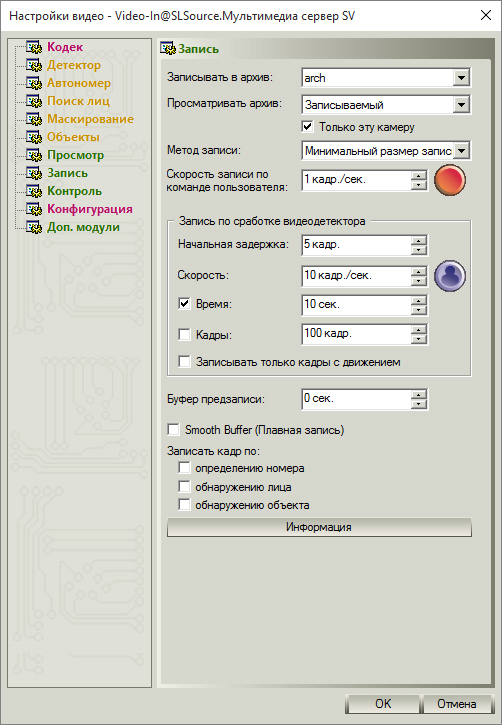Open the Контроль section

click(x=74, y=191)
